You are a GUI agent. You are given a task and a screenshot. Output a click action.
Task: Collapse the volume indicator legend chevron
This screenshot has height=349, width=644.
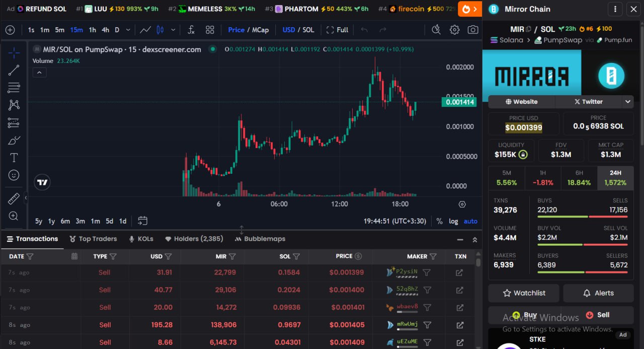[x=39, y=73]
